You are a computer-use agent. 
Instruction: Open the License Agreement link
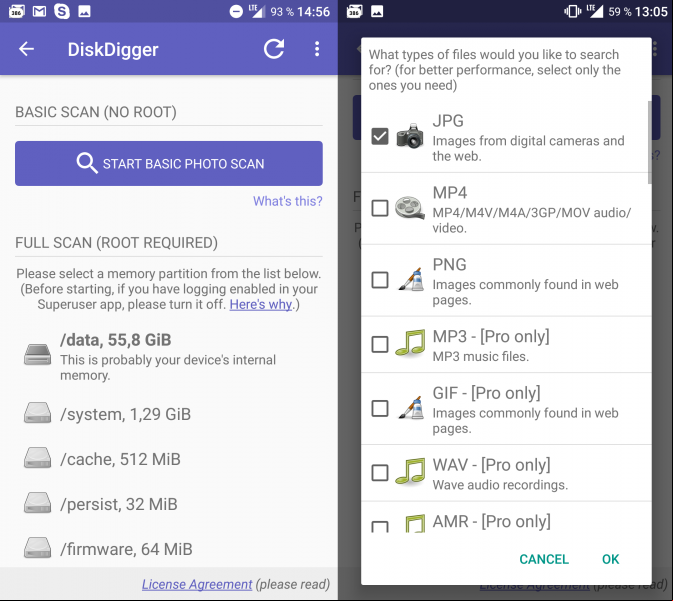tap(197, 584)
